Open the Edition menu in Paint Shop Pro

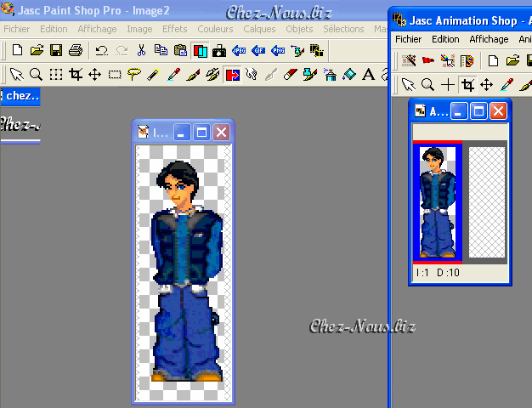(x=54, y=29)
